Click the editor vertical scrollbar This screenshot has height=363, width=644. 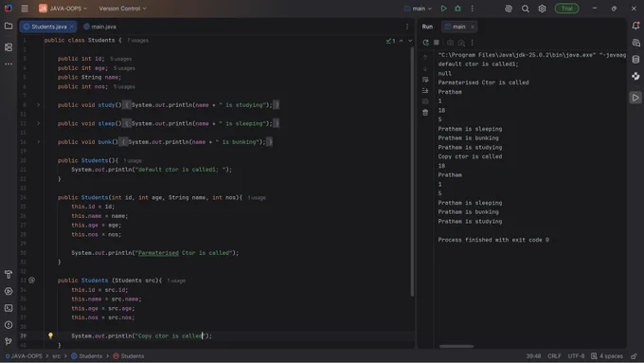[412, 172]
